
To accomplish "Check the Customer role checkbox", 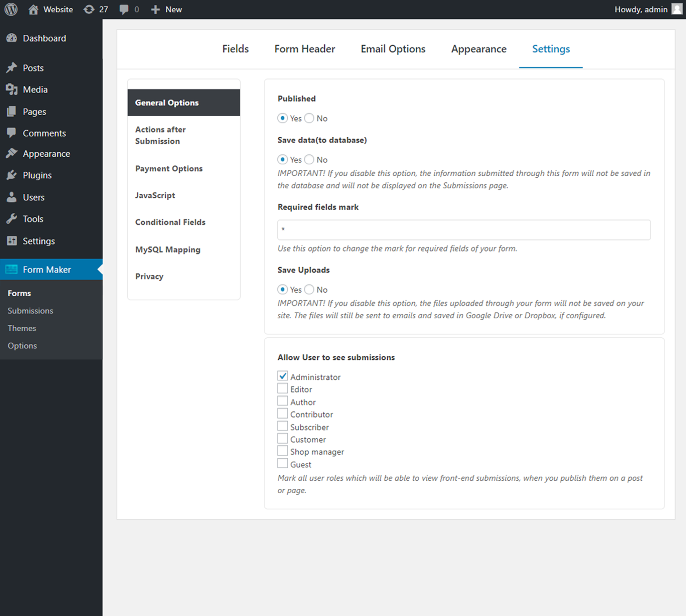I will pos(282,439).
